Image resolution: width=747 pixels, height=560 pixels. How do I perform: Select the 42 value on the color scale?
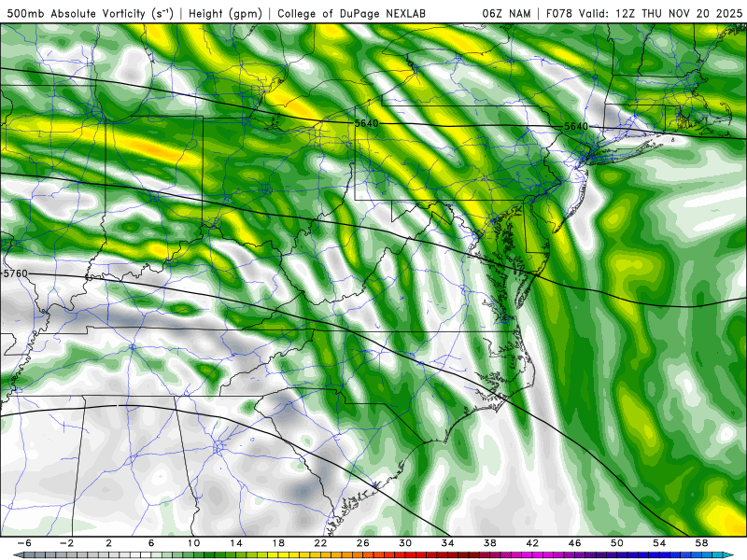click(x=532, y=543)
